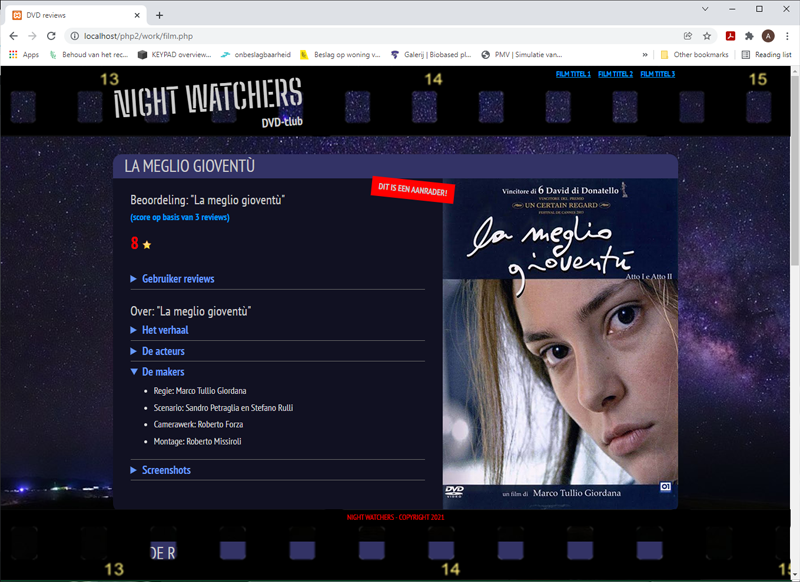This screenshot has height=582, width=800.
Task: Open the FILM TITEL 1 link
Action: pos(573,74)
